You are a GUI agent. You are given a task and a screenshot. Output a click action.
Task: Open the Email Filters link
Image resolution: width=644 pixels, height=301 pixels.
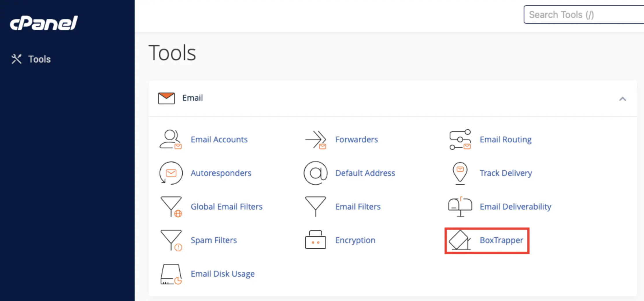coord(358,207)
